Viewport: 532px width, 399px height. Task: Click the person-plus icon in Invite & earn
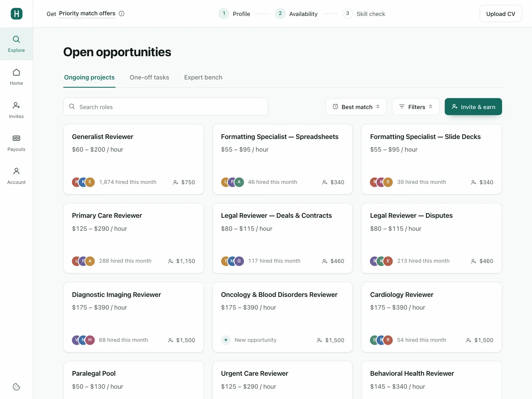(x=455, y=106)
